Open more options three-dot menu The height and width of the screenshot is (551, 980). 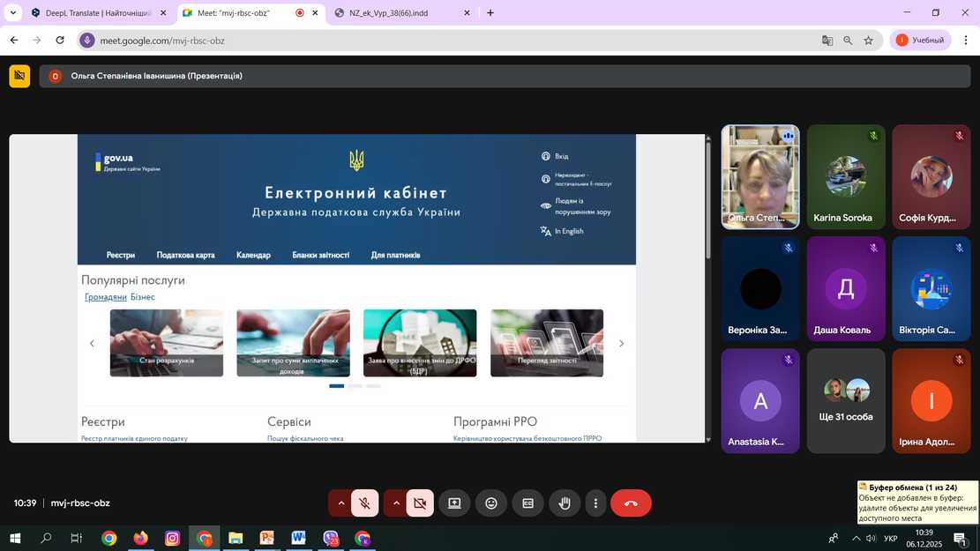[x=596, y=503]
